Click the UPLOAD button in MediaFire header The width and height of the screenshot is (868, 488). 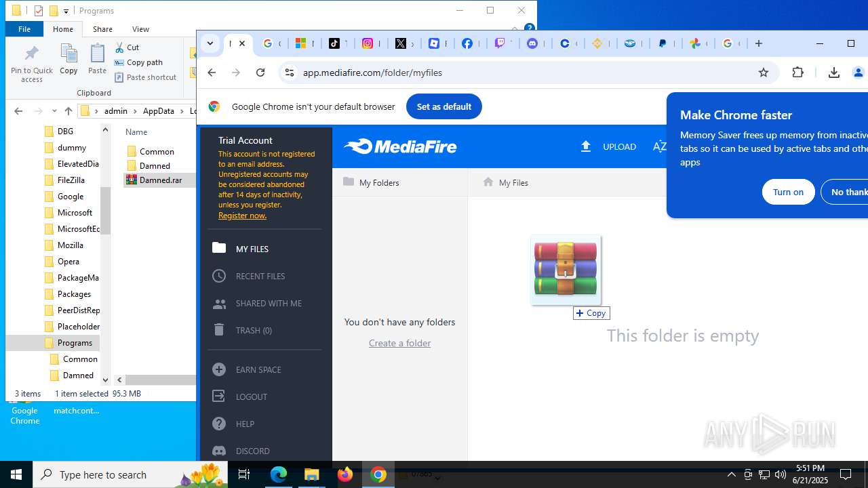[608, 146]
